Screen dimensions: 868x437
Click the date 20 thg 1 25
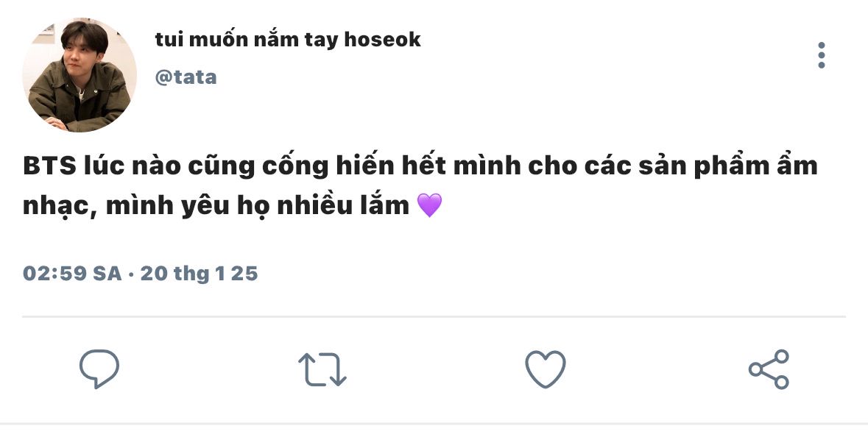[x=199, y=273]
